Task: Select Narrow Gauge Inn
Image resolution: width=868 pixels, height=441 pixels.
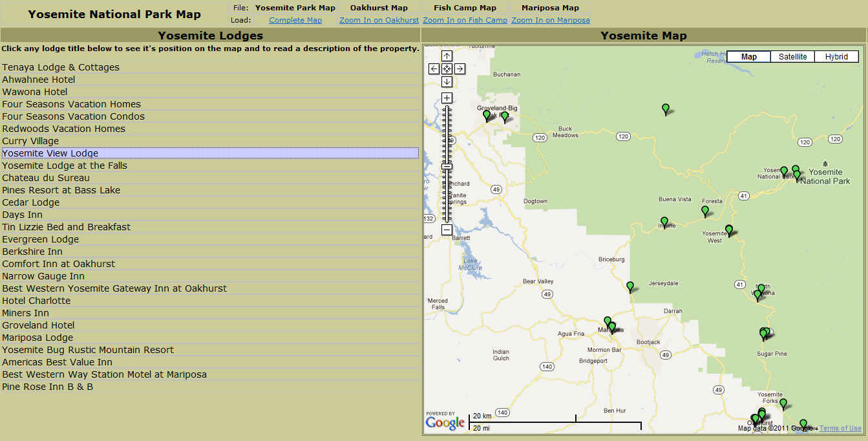Action: click(210, 276)
